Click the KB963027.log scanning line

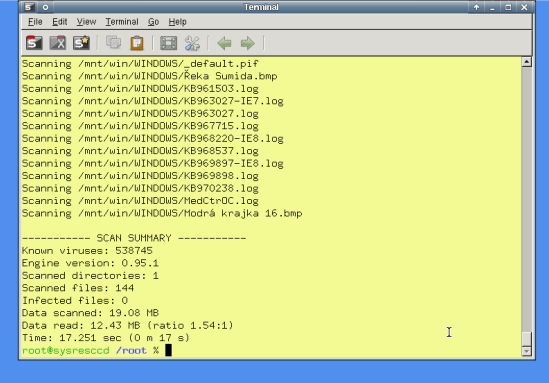coord(140,113)
